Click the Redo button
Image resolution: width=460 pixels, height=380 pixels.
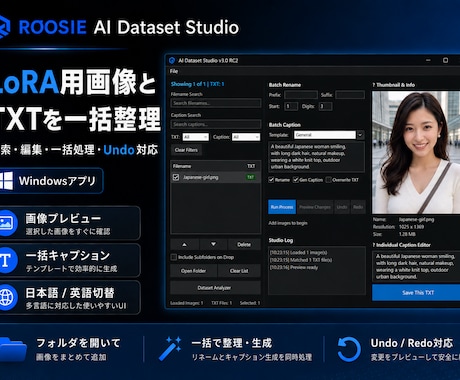(358, 207)
